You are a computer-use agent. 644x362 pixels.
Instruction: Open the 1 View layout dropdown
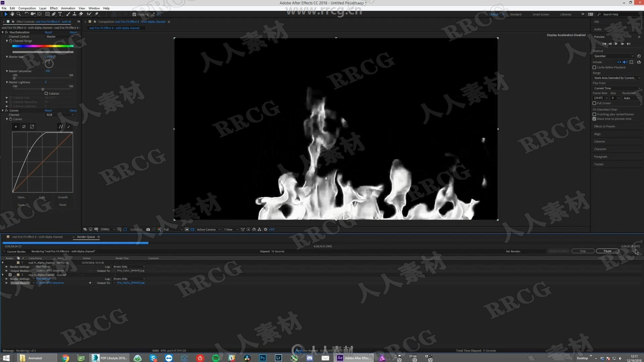[231, 230]
